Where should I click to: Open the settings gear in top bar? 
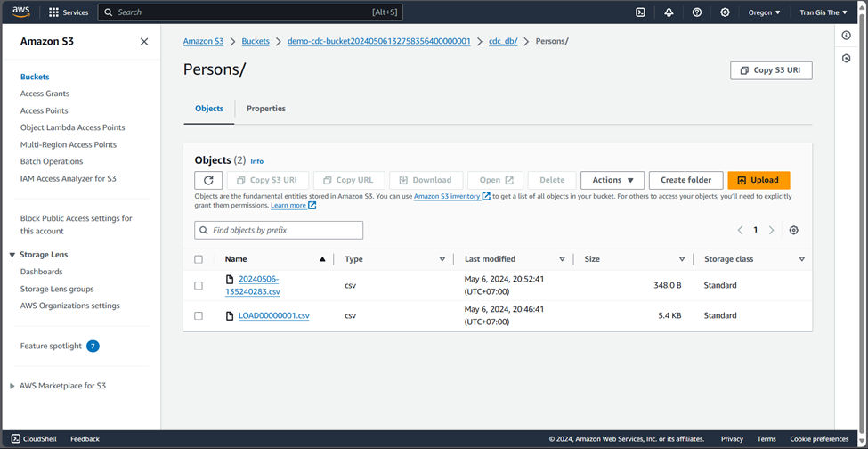(x=725, y=12)
